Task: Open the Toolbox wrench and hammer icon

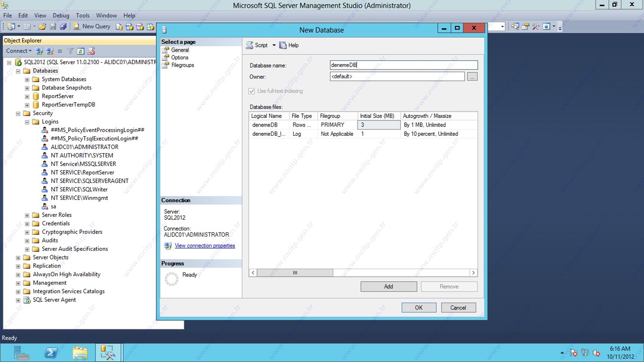Action: 536,26
